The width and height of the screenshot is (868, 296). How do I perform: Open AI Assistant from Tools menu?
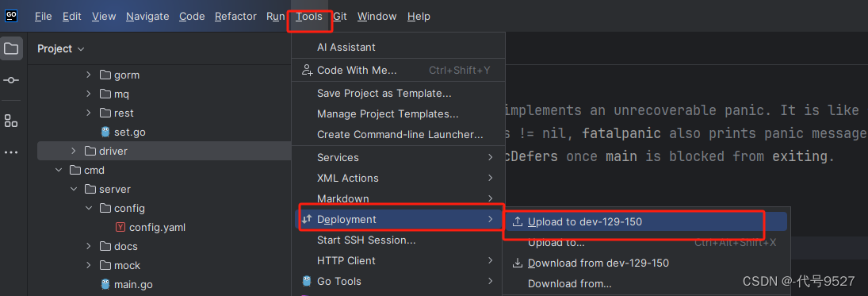tap(346, 48)
